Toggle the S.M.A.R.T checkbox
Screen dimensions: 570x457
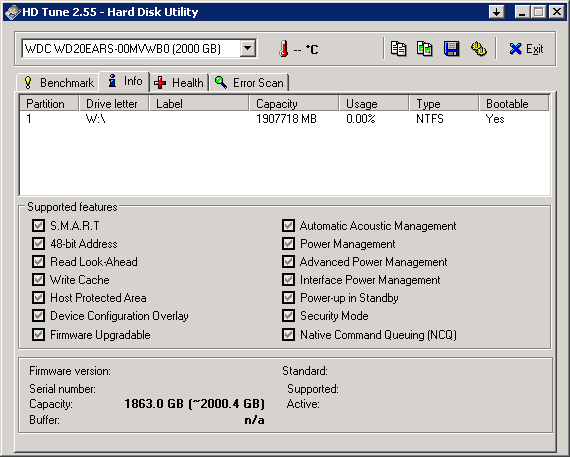[x=38, y=225]
